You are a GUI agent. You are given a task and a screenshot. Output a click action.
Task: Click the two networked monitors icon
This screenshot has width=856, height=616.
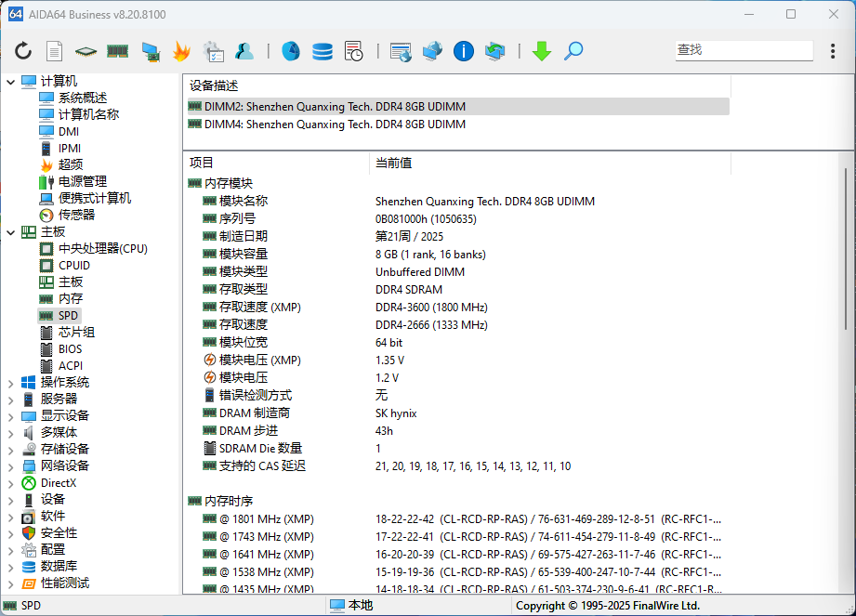432,51
